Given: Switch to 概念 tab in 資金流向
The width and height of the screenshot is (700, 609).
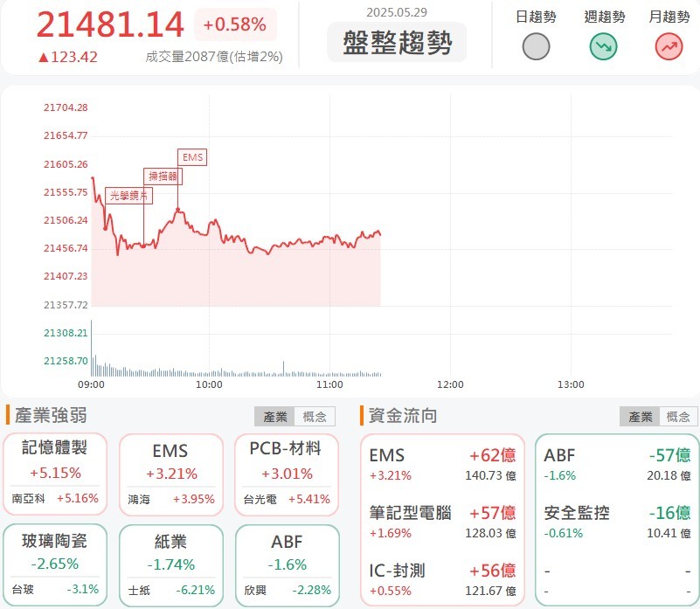Looking at the screenshot, I should click(679, 417).
